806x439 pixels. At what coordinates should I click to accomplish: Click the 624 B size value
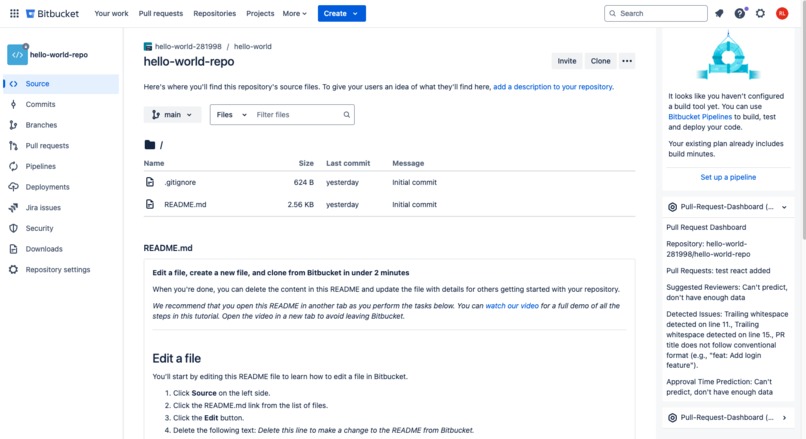click(x=304, y=182)
